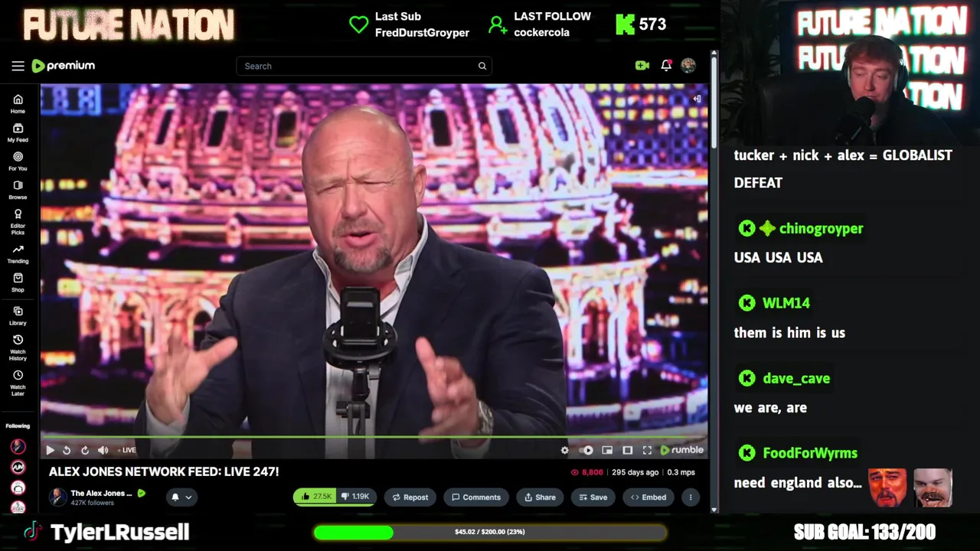Click the Share button

click(x=540, y=497)
